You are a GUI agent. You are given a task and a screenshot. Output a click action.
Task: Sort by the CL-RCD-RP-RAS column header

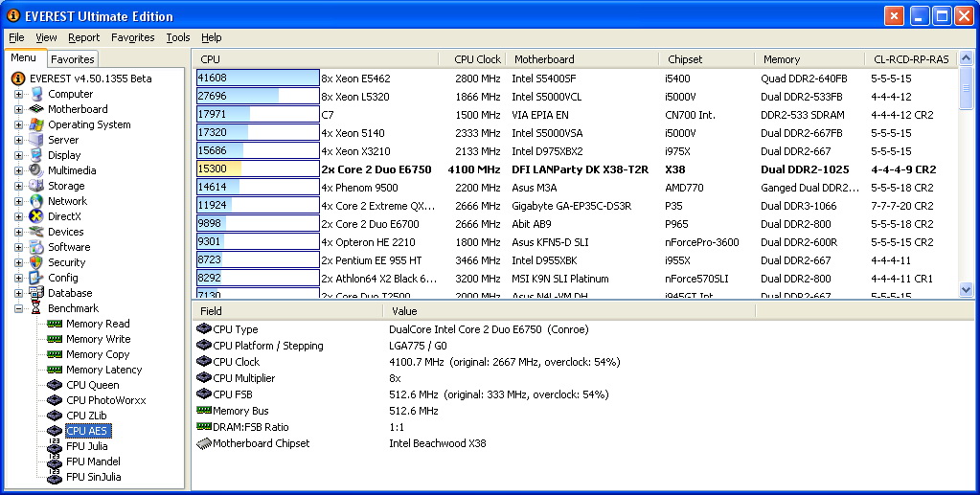(911, 59)
